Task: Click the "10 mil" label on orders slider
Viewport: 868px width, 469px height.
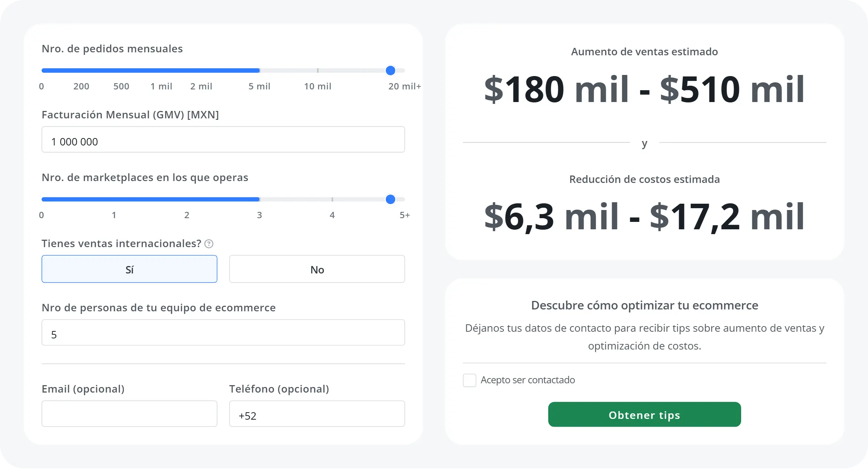Action: (317, 86)
